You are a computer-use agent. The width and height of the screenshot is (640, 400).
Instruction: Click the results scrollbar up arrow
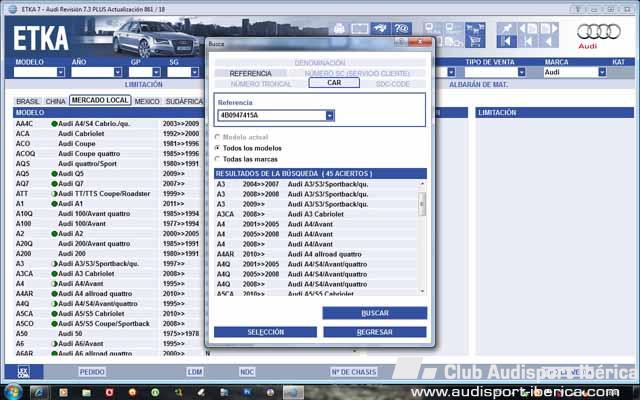coord(422,184)
